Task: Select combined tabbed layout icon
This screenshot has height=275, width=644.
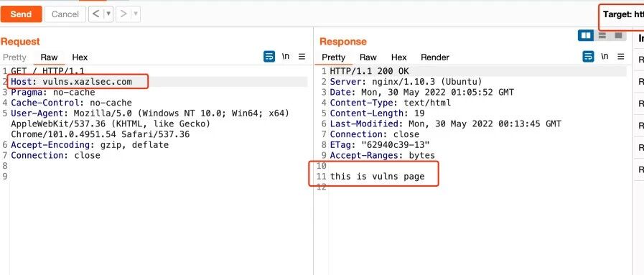Action: tap(618, 36)
